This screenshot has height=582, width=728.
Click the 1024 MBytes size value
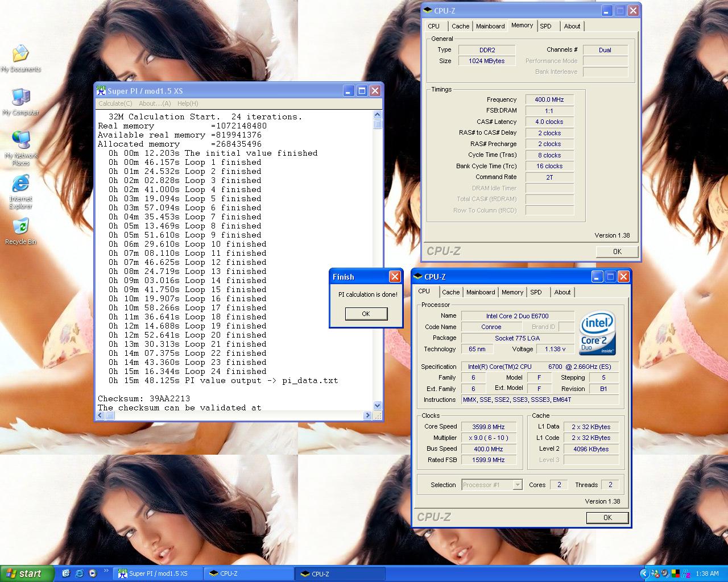487,61
